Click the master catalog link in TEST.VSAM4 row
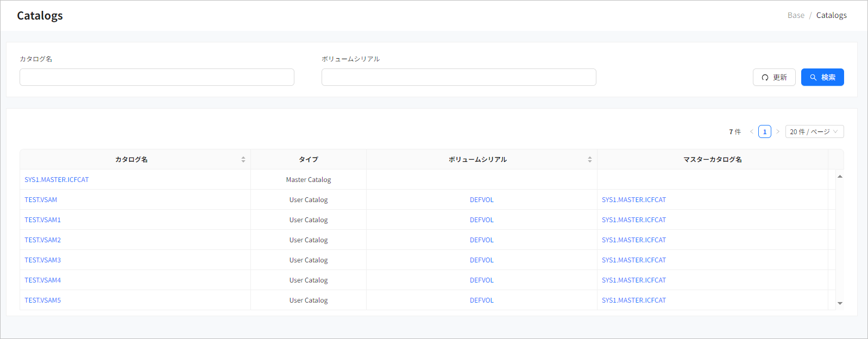This screenshot has width=868, height=339. [x=633, y=280]
